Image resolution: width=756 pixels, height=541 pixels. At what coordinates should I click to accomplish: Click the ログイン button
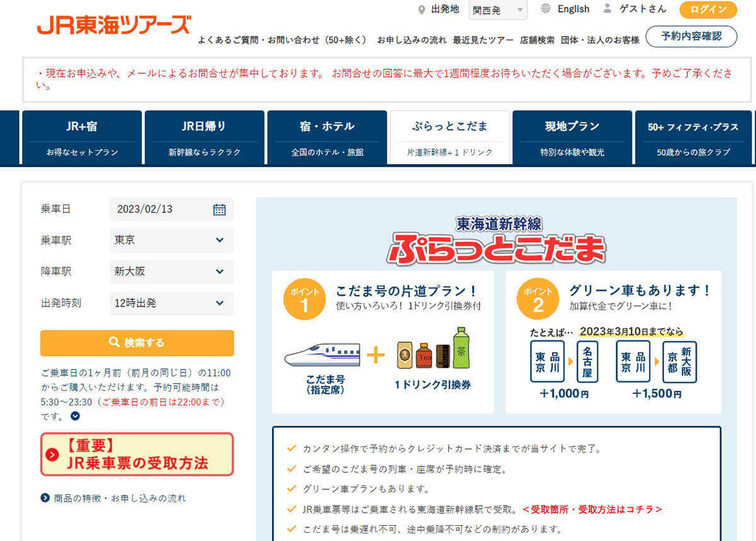[x=708, y=9]
